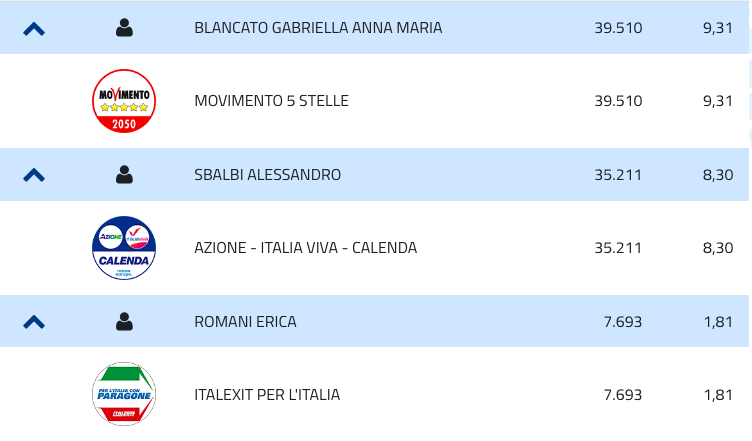Click the Italexit per l'Italia list name
752x441 pixels.
pos(267,395)
